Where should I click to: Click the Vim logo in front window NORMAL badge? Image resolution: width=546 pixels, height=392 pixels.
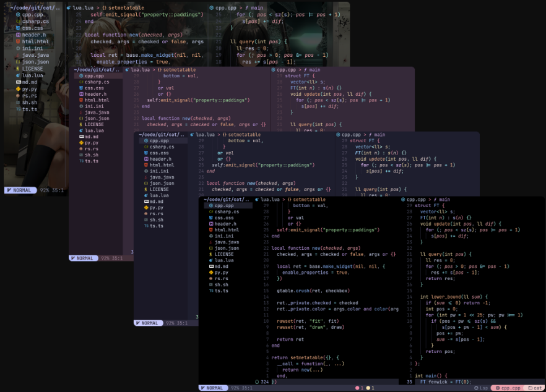[x=202, y=388]
